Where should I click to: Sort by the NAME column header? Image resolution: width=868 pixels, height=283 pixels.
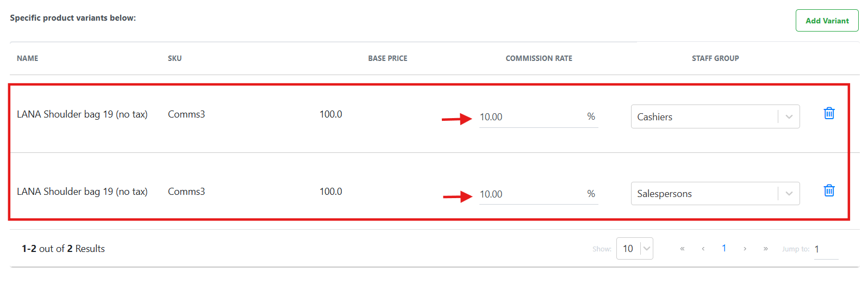(x=28, y=58)
